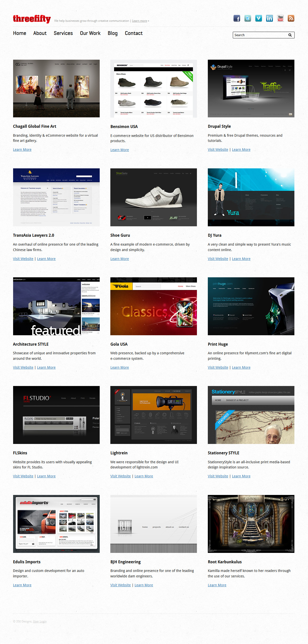
Task: Click Learn More under BJH Engineering
Action: tap(144, 585)
